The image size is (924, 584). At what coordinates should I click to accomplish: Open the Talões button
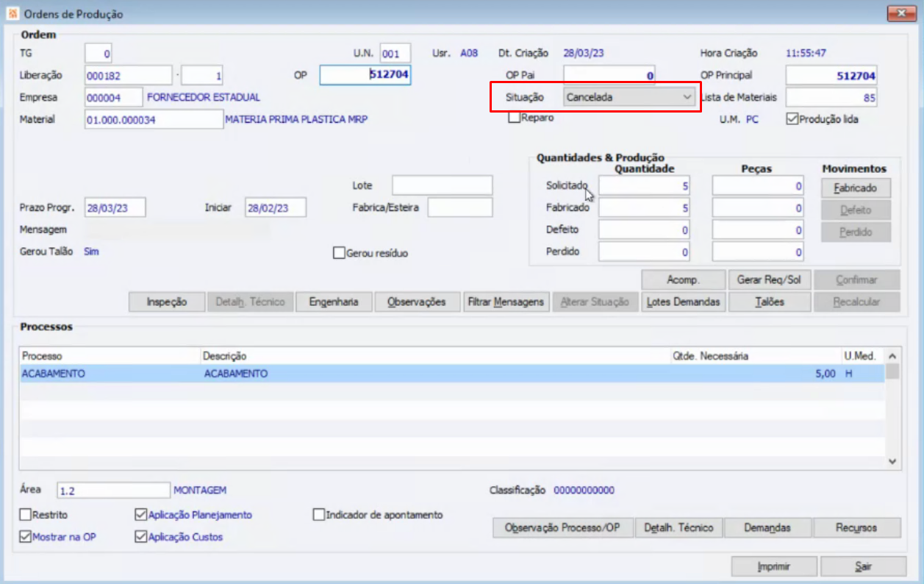(x=770, y=302)
